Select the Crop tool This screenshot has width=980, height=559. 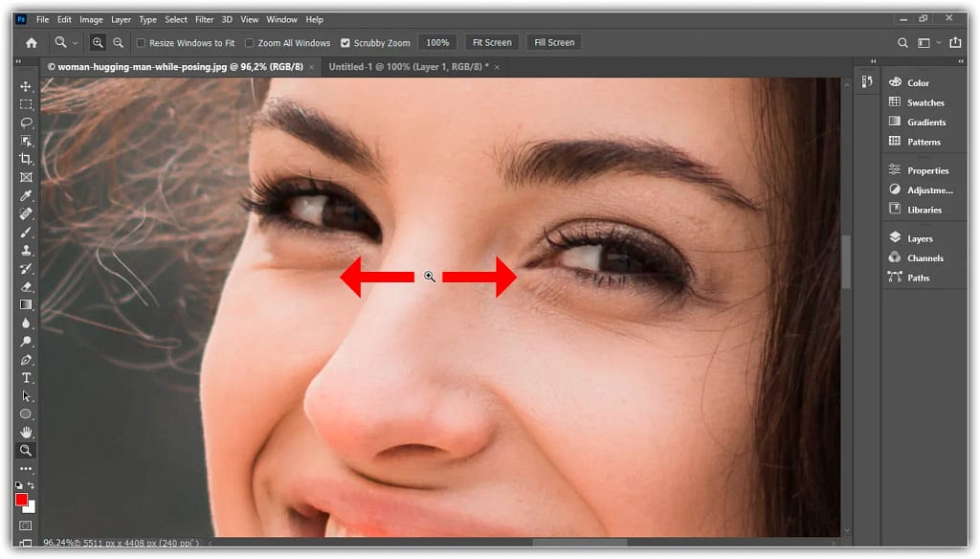(x=26, y=159)
